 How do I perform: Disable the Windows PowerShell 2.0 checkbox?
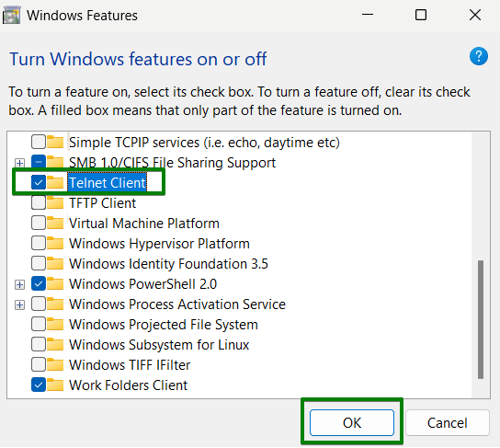click(x=39, y=283)
